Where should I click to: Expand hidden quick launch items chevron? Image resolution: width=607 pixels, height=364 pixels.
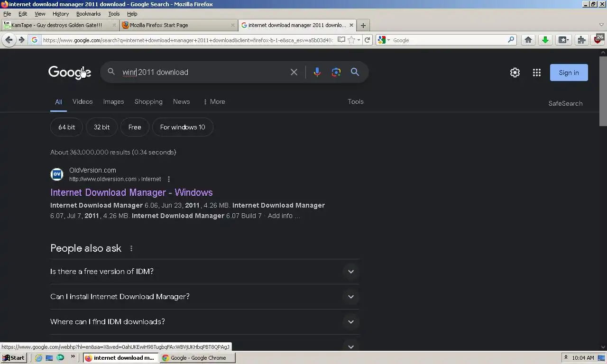(73, 357)
